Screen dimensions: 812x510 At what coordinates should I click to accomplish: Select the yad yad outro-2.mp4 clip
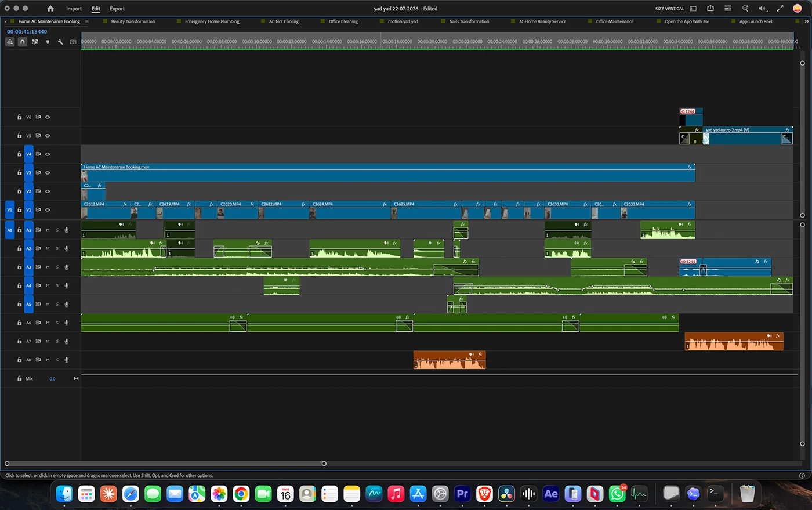[x=748, y=136]
